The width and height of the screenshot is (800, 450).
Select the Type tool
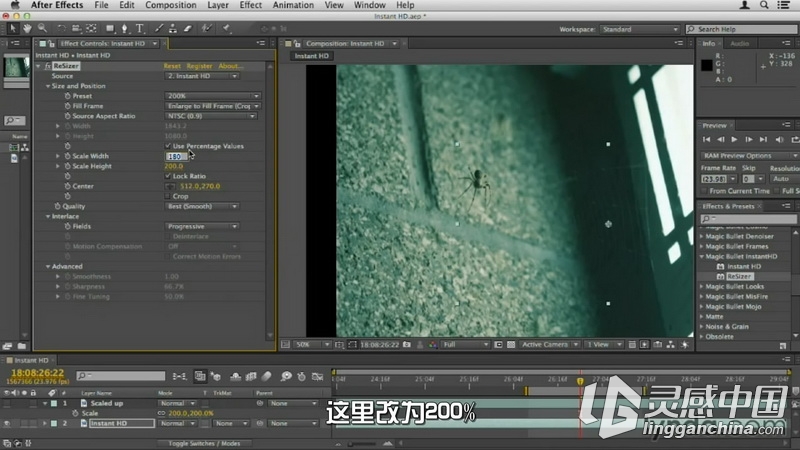pos(139,29)
